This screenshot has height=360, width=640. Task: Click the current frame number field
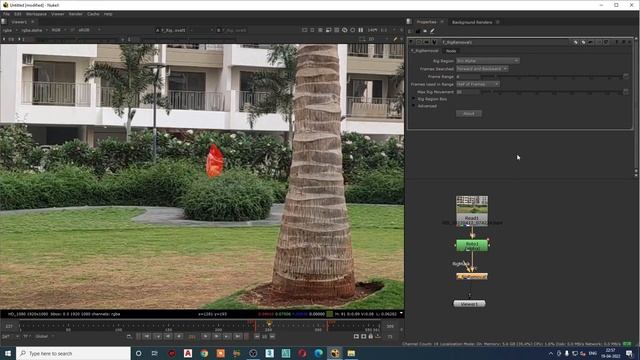coord(192,337)
